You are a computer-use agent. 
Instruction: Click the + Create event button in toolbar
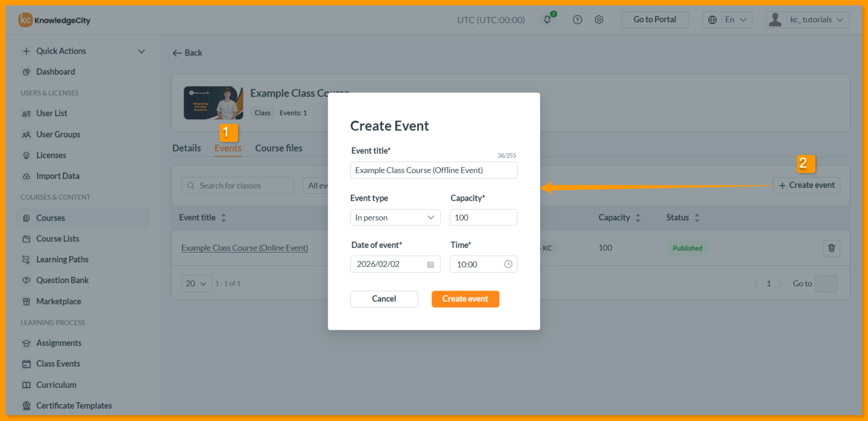[806, 185]
